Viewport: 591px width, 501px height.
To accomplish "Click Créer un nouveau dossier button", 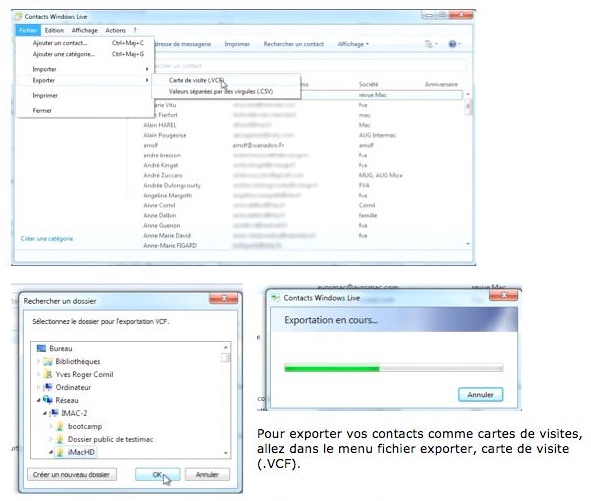I will point(72,474).
